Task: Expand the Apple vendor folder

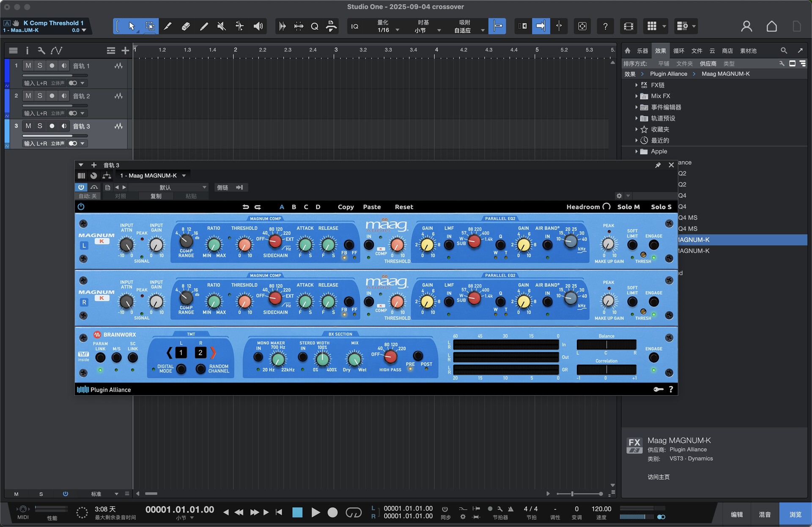Action: click(636, 151)
